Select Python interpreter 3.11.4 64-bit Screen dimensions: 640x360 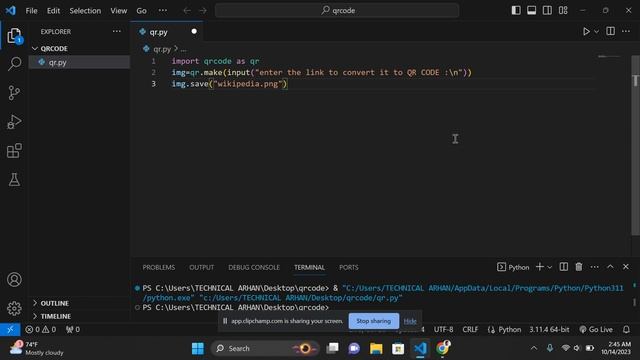click(x=549, y=329)
